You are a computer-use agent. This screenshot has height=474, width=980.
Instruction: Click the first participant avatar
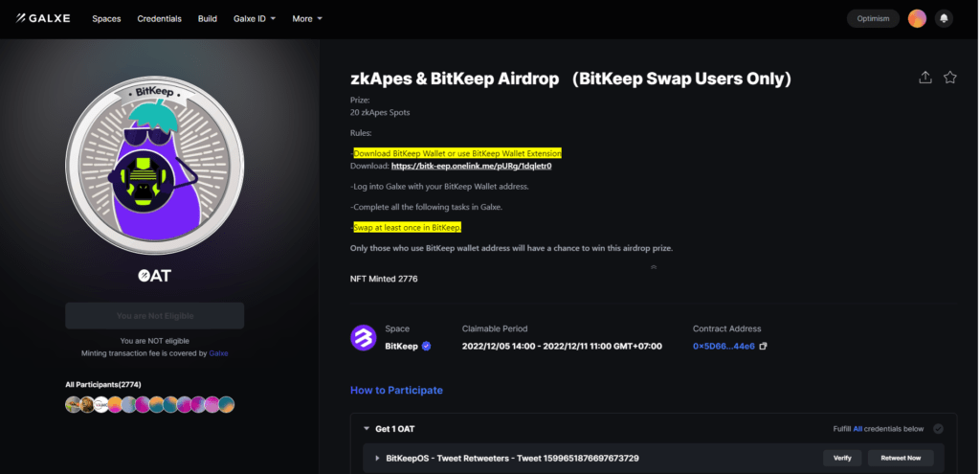click(x=73, y=405)
